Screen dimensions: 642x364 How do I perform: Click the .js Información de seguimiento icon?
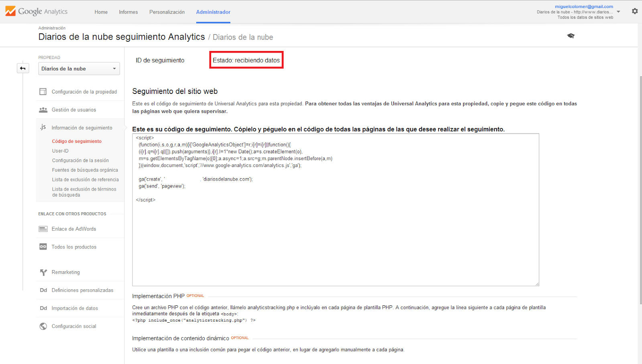click(43, 127)
